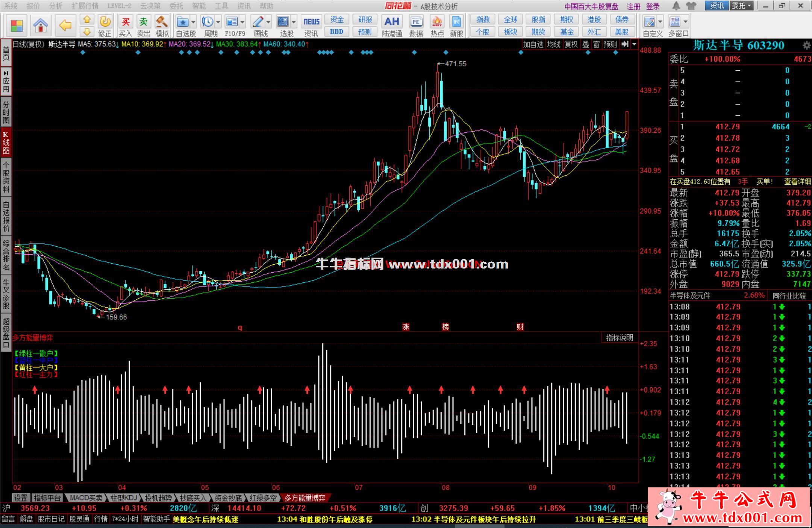Open the gear settings icon beside 603290
Viewport: 812px width, 528px height.
pyautogui.click(x=806, y=46)
